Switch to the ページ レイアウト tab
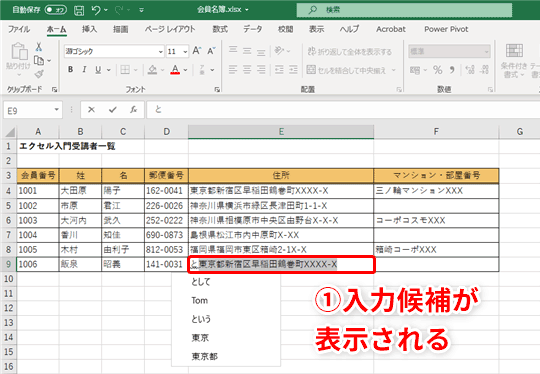Image resolution: width=540 pixels, height=374 pixels. click(x=170, y=29)
